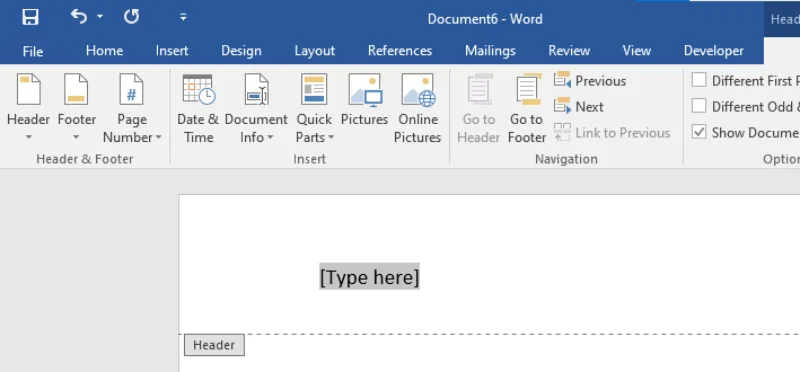
Task: Switch to the Insert tab
Action: tap(172, 51)
